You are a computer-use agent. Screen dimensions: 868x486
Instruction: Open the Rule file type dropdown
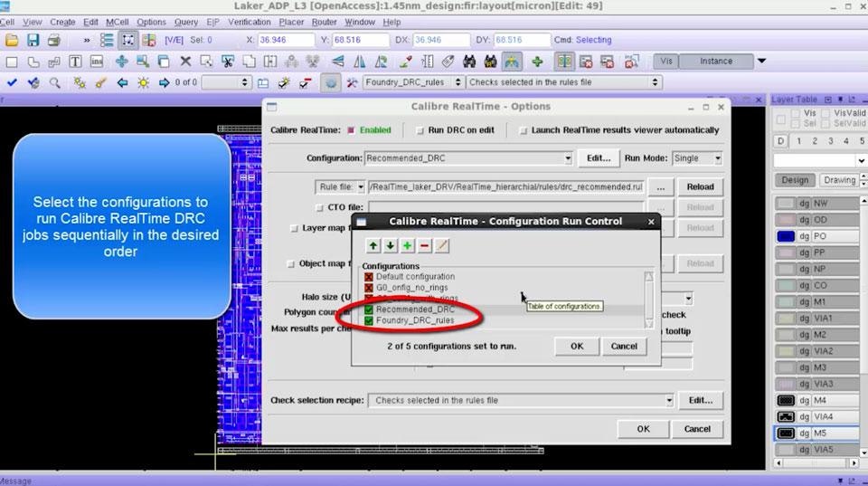pos(340,187)
